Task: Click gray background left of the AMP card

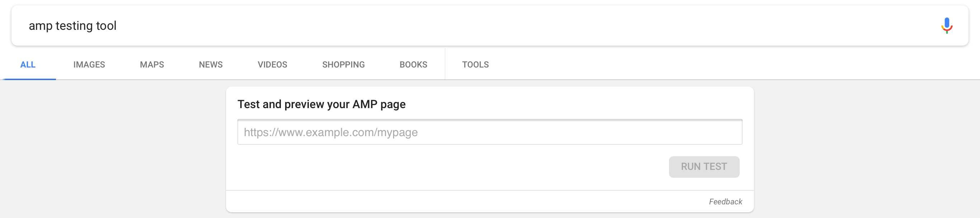Action: tap(114, 149)
